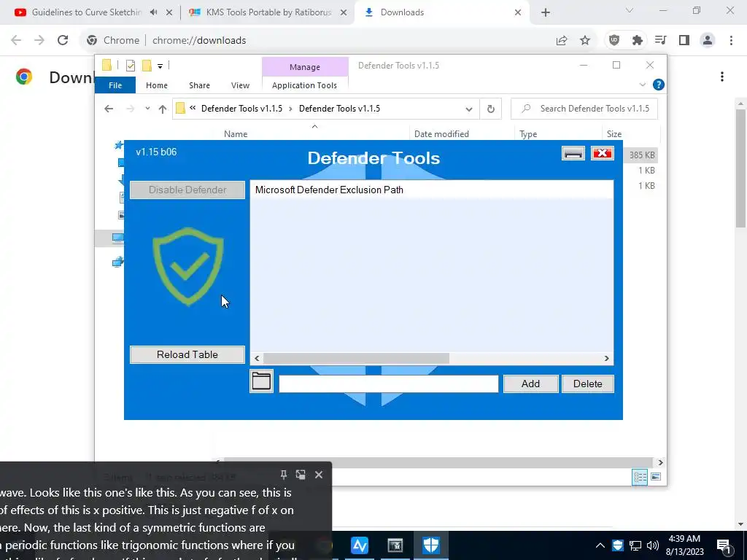Click right arrow of exclusion list scrollbar

coord(606,359)
